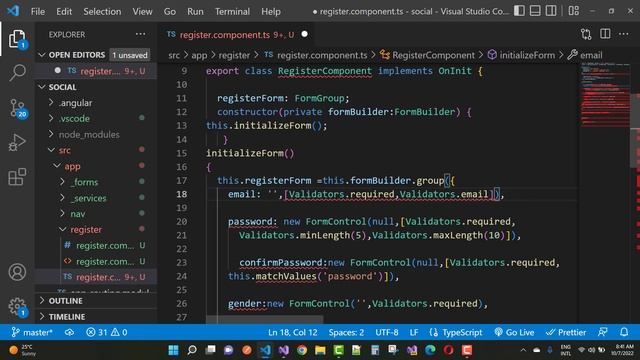640x360 pixels.
Task: Expand the .vscode folder
Action: coord(96,118)
